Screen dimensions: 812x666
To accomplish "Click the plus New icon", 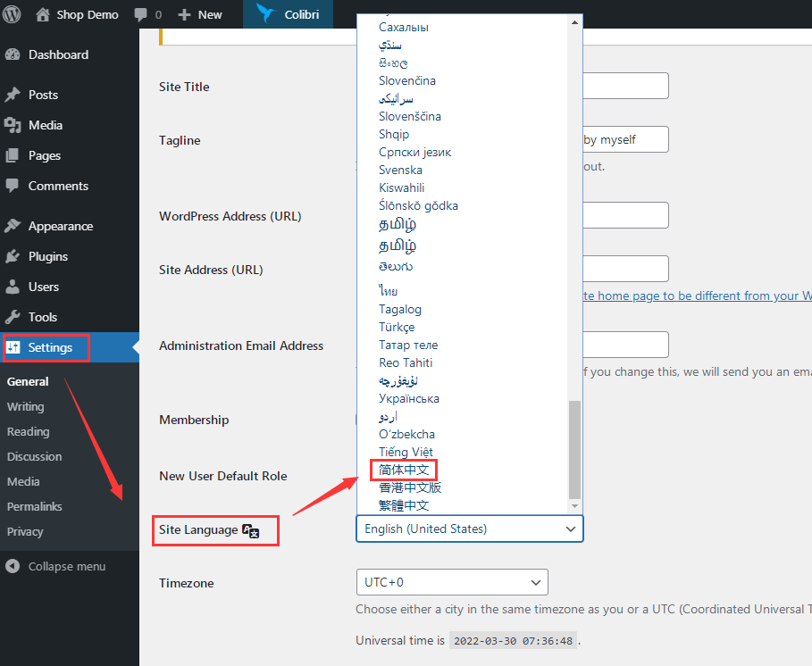I will pyautogui.click(x=184, y=15).
